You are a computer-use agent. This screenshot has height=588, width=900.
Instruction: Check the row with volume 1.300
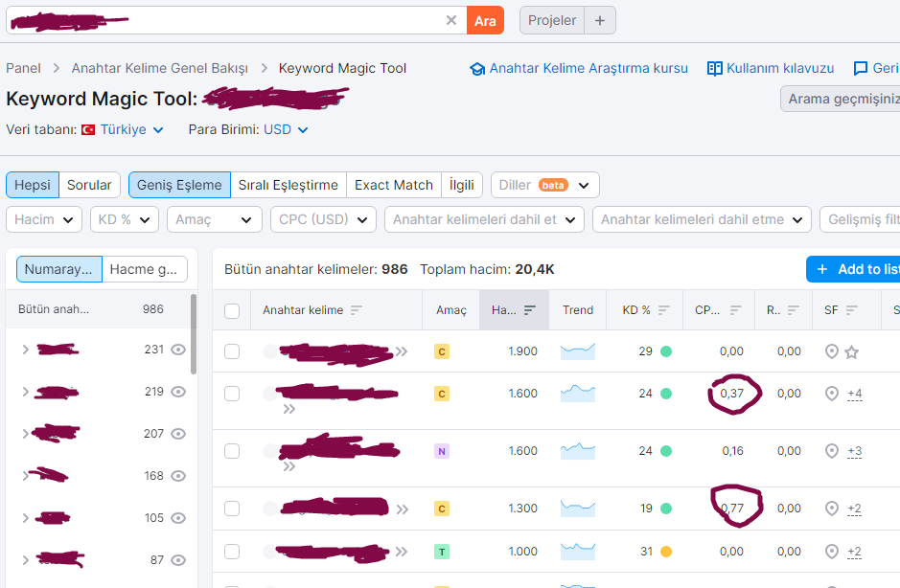tap(232, 509)
